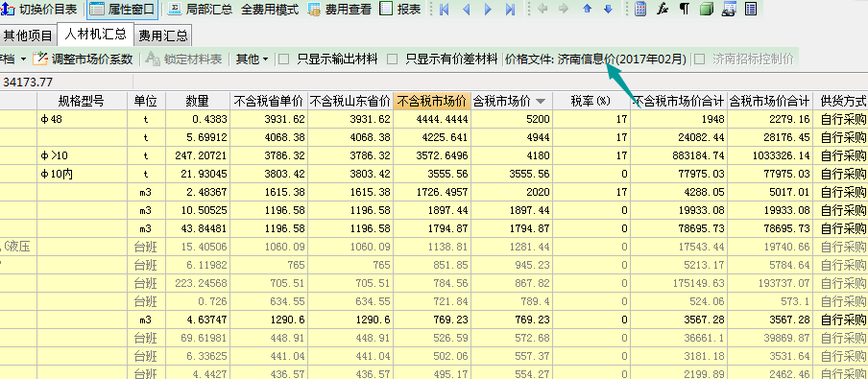The width and height of the screenshot is (868, 379).
Task: Click the 含税市场价 cell 1281.44
Action: click(512, 247)
